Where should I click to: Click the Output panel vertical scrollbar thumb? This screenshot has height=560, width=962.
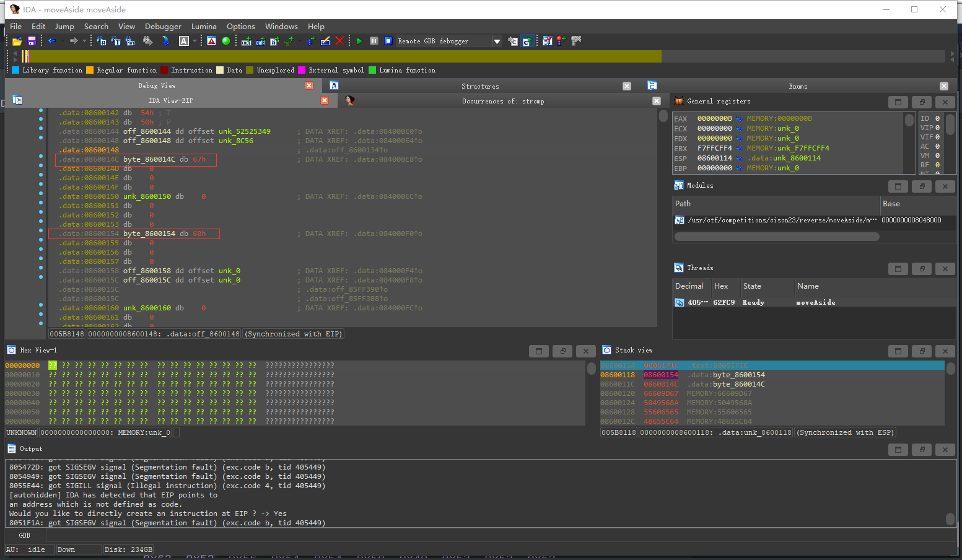coord(950,518)
